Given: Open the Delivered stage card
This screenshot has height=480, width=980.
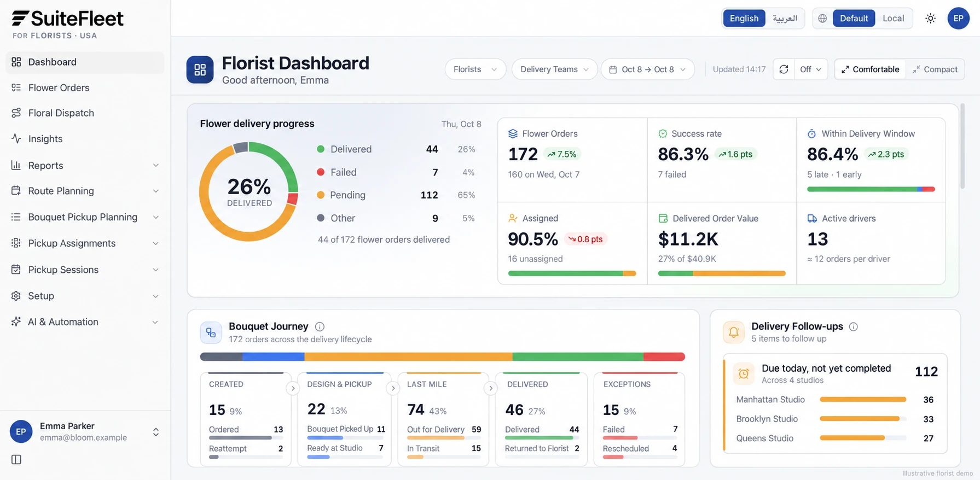Looking at the screenshot, I should (541, 419).
